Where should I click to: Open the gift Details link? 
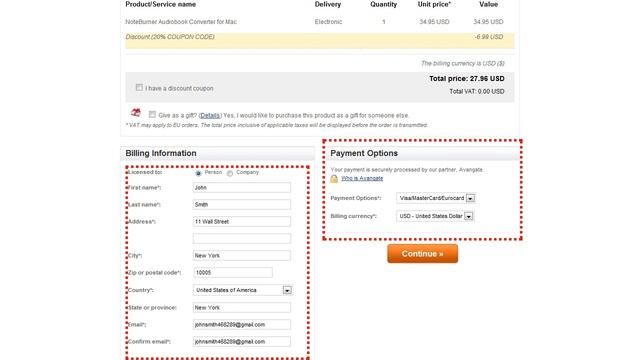tap(210, 116)
